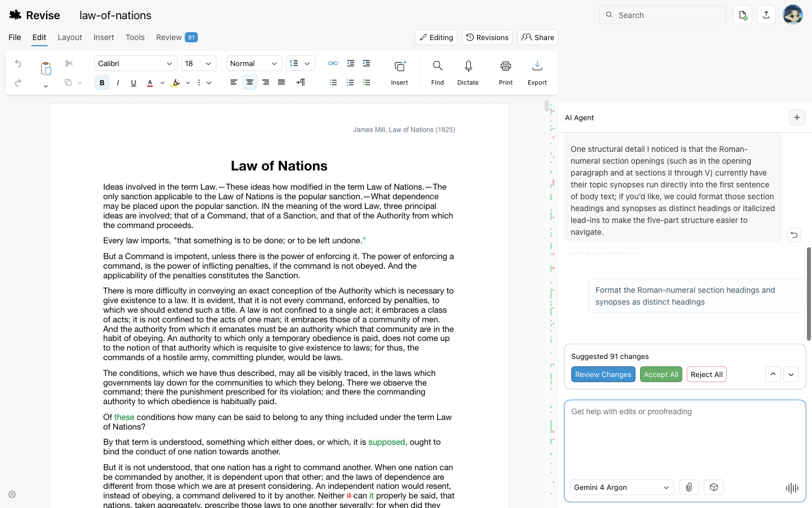Viewport: 812px width, 508px height.
Task: Revert the AI message with undo icon
Action: 794,235
